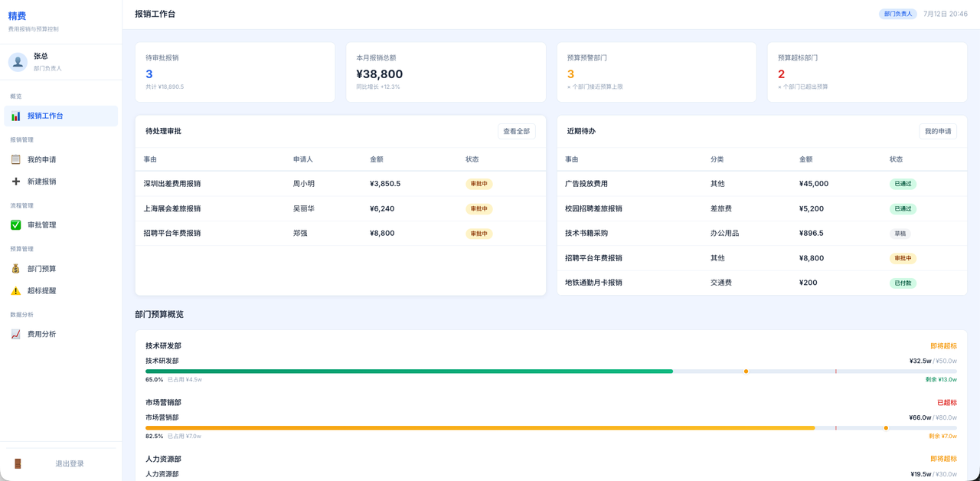
Task: Click amount ¥896.5
Action: (x=812, y=233)
